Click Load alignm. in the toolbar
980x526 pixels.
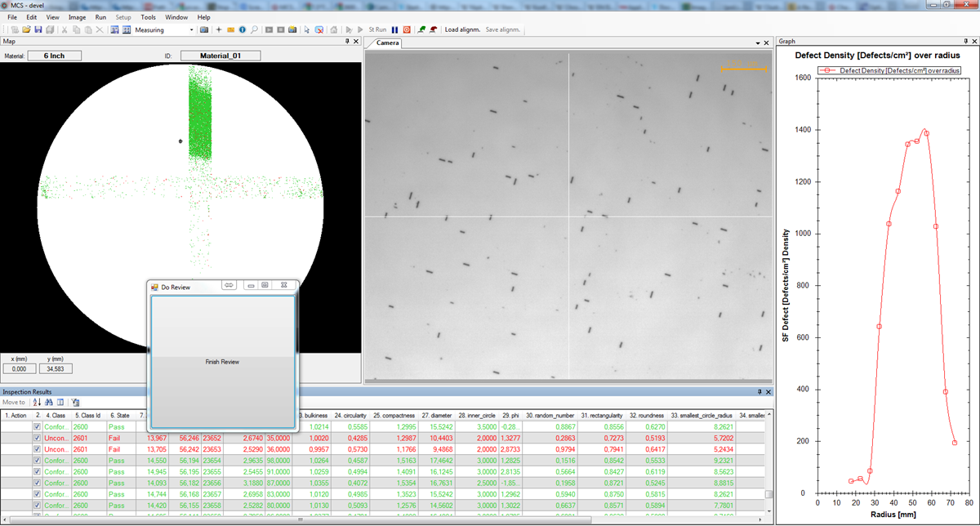pos(462,29)
